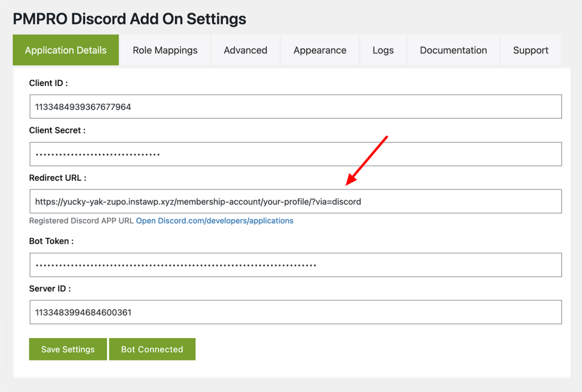This screenshot has width=582, height=392.
Task: Open the Application Details tab
Action: (66, 50)
